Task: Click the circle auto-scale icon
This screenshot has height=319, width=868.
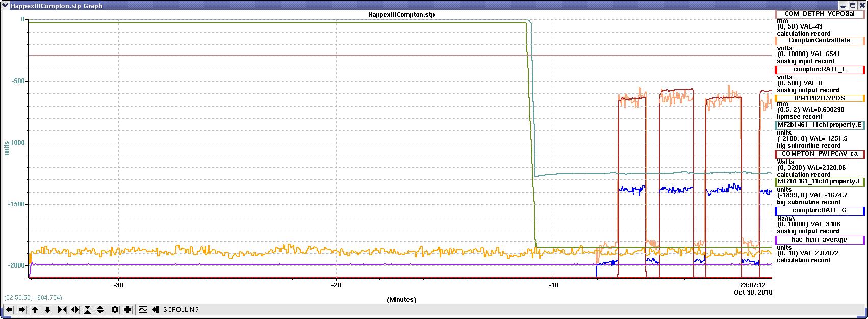Action: pyautogui.click(x=115, y=309)
